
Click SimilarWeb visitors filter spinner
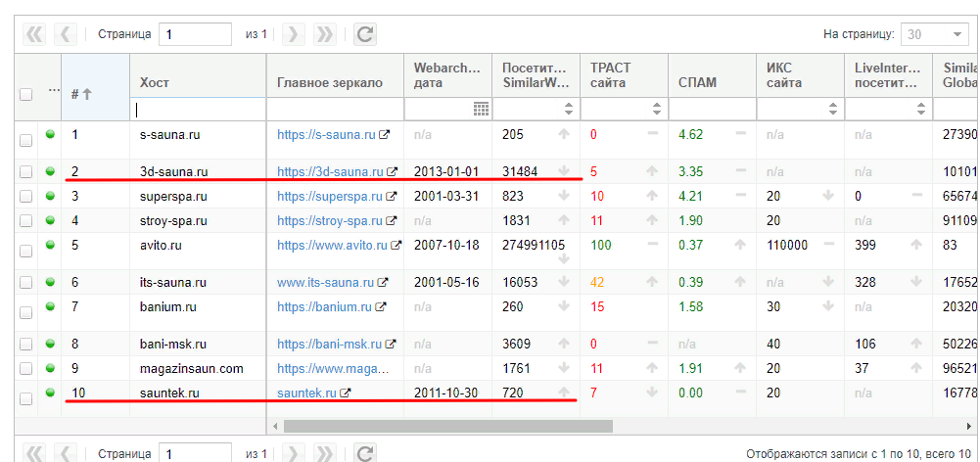568,109
